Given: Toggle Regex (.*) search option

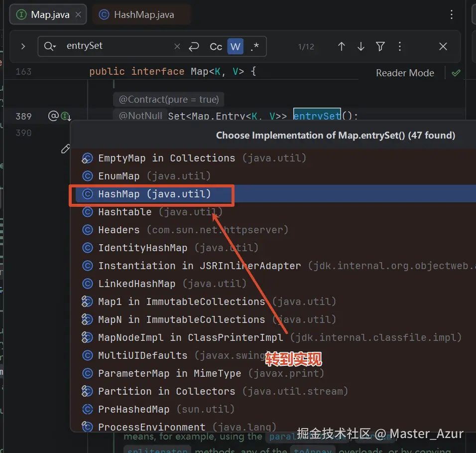Looking at the screenshot, I should click(x=255, y=46).
